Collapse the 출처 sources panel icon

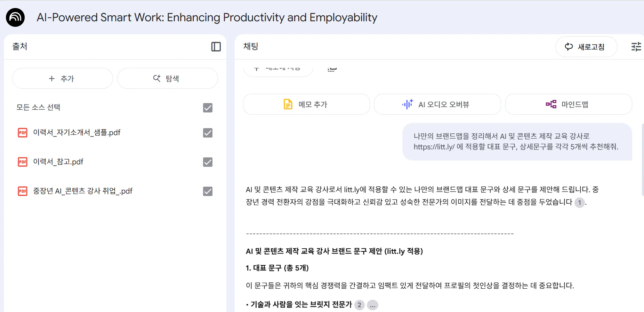pos(216,47)
